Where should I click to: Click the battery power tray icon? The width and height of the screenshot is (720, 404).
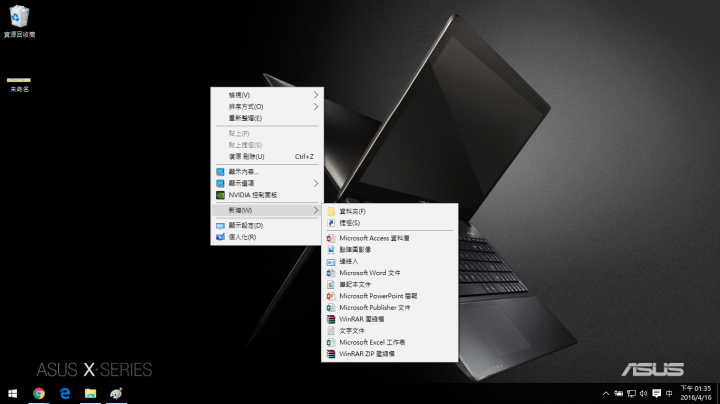click(x=619, y=393)
